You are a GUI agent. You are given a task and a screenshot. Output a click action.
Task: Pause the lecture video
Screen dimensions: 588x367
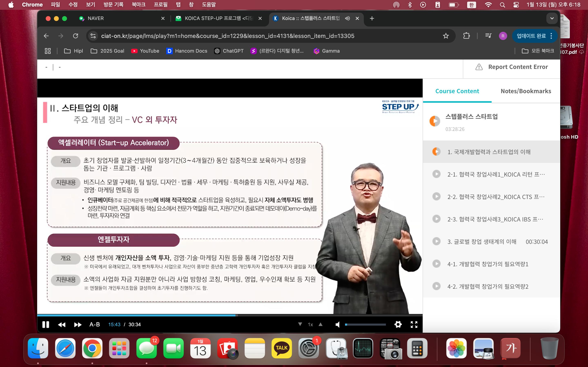pyautogui.click(x=46, y=325)
